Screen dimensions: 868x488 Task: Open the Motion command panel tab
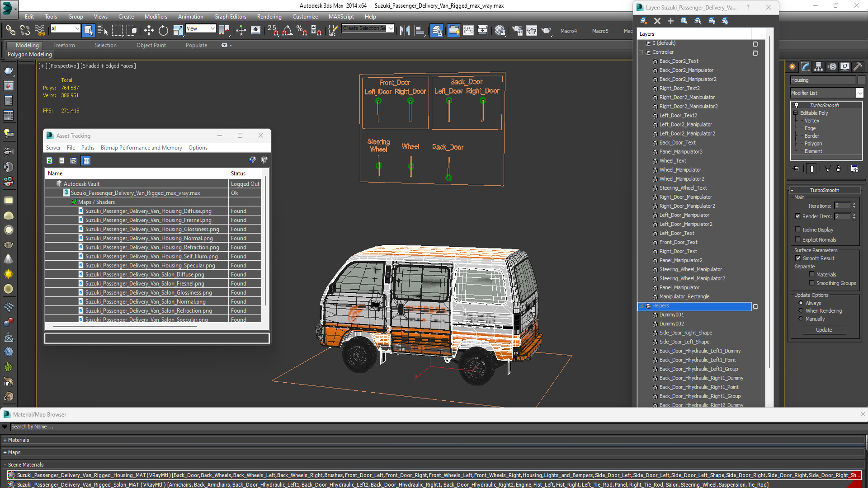coord(832,67)
